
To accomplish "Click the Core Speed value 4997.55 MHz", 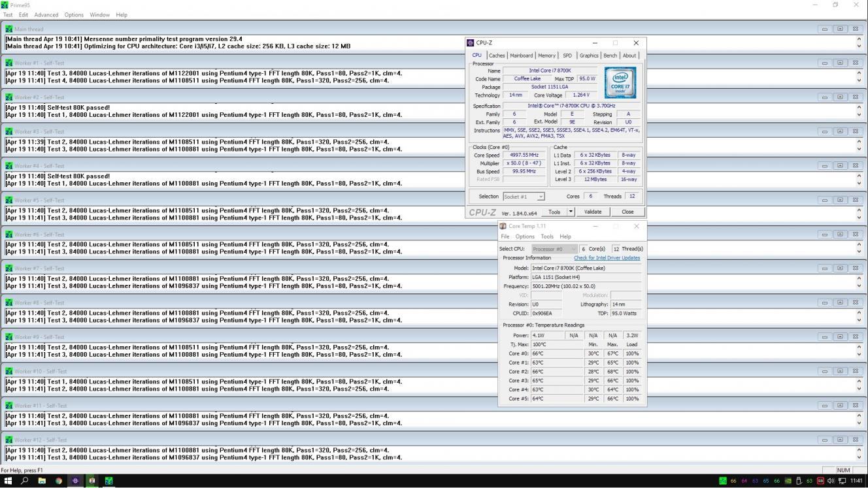I will pos(524,155).
